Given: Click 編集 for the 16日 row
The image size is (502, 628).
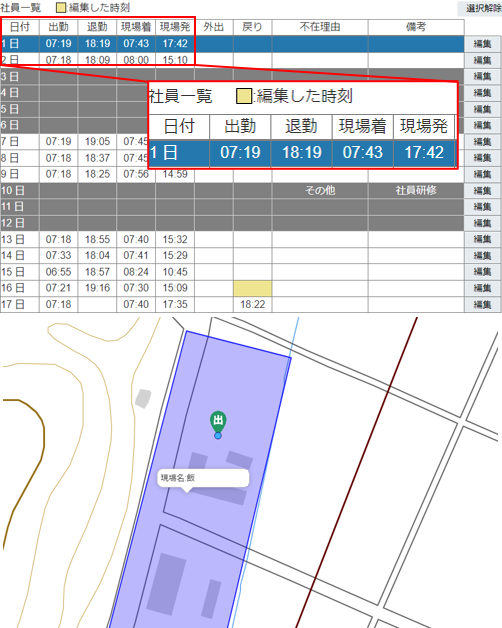Looking at the screenshot, I should [x=482, y=288].
